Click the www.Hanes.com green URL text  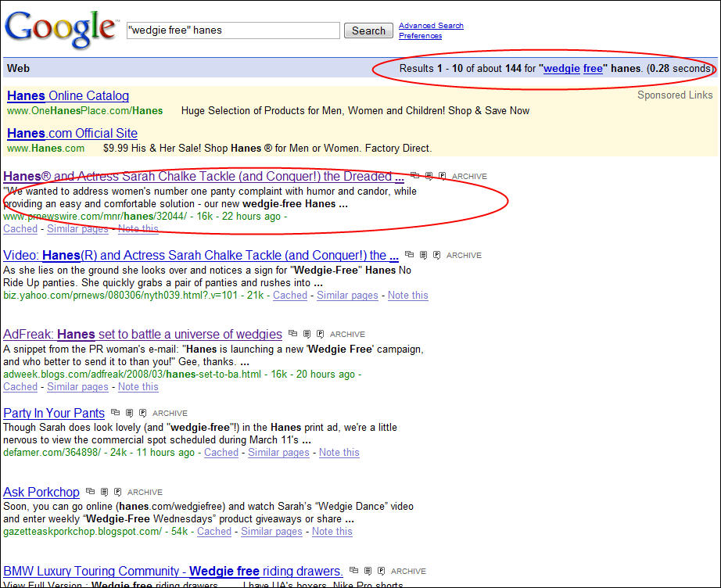tap(45, 149)
